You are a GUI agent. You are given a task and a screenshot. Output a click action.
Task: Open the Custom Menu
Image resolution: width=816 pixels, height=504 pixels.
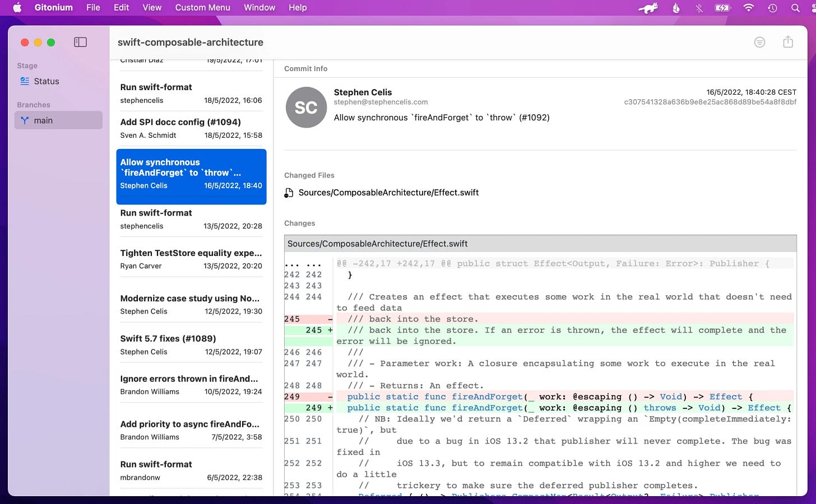[202, 8]
